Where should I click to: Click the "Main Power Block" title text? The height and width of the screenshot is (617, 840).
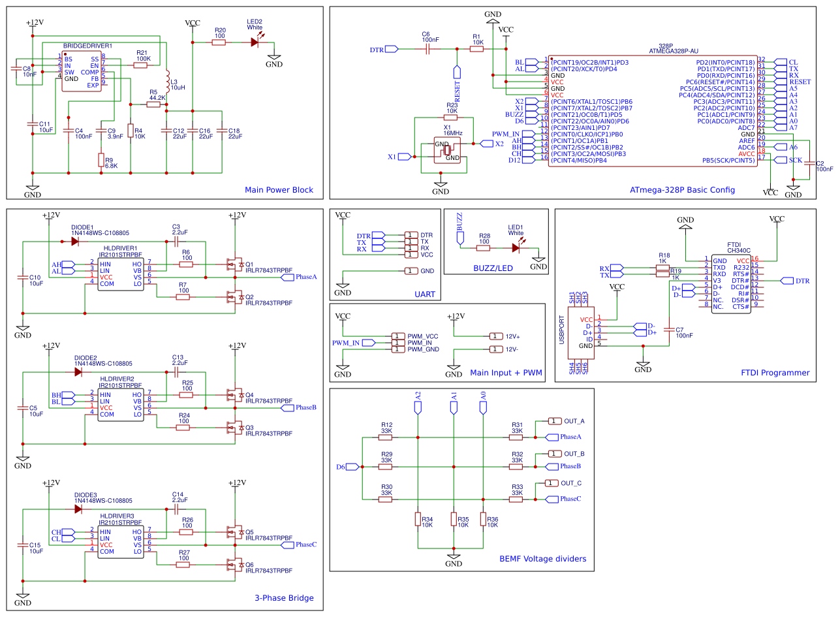tap(279, 190)
